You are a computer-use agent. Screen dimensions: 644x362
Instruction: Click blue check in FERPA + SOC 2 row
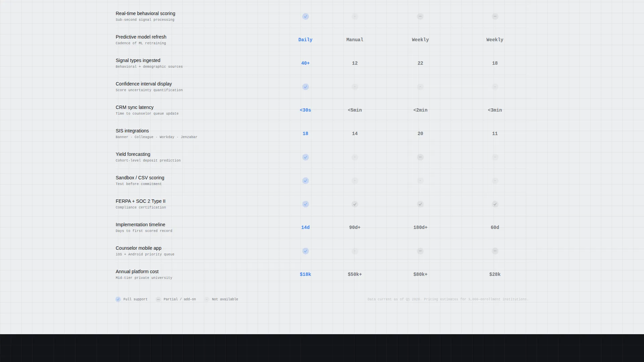(305, 204)
